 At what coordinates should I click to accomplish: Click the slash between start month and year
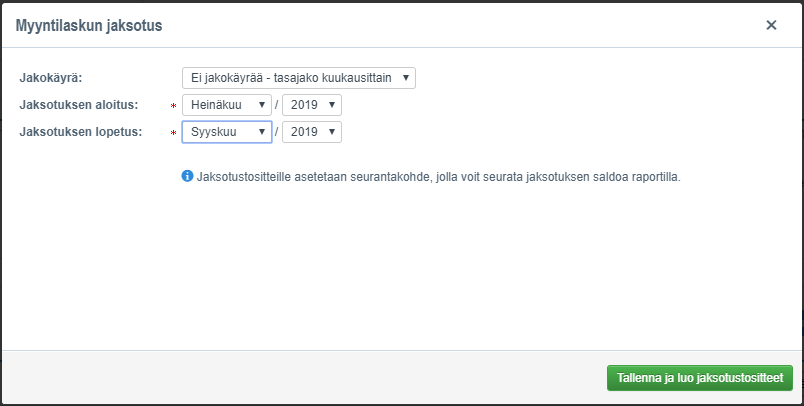(277, 105)
